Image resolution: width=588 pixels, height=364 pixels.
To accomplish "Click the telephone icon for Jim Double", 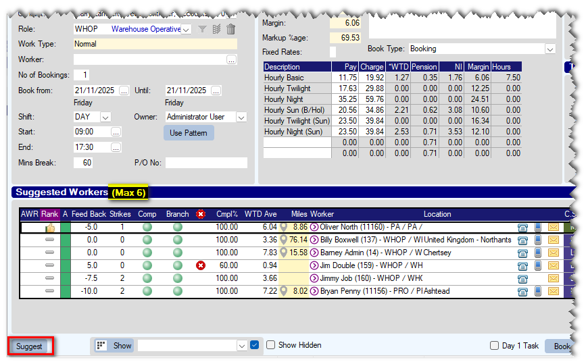I will [x=522, y=266].
